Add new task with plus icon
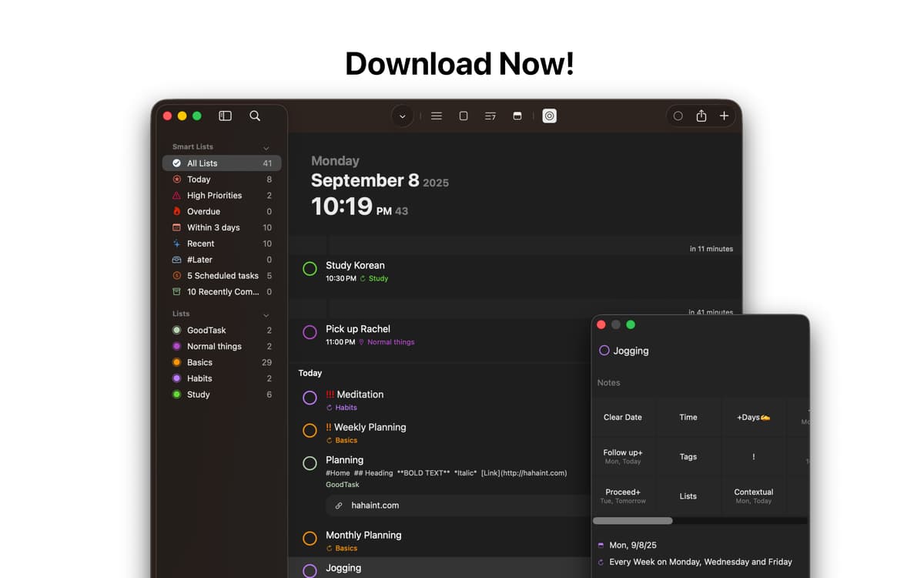This screenshot has width=924, height=578. pos(724,116)
